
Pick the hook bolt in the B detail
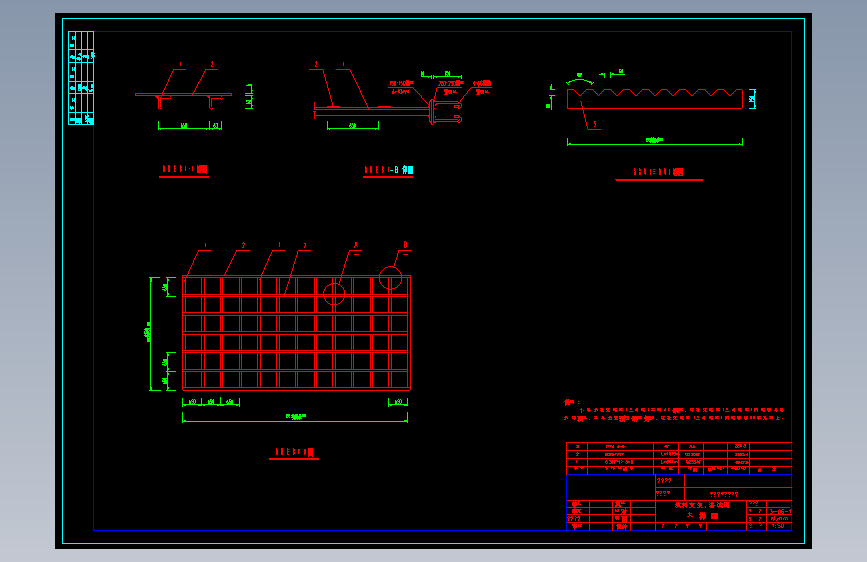446,111
